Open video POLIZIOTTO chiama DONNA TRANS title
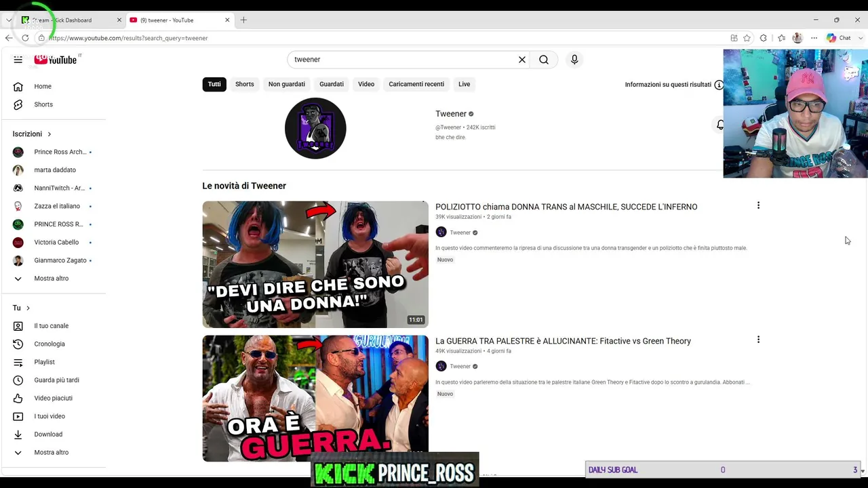The width and height of the screenshot is (868, 488). click(x=566, y=207)
